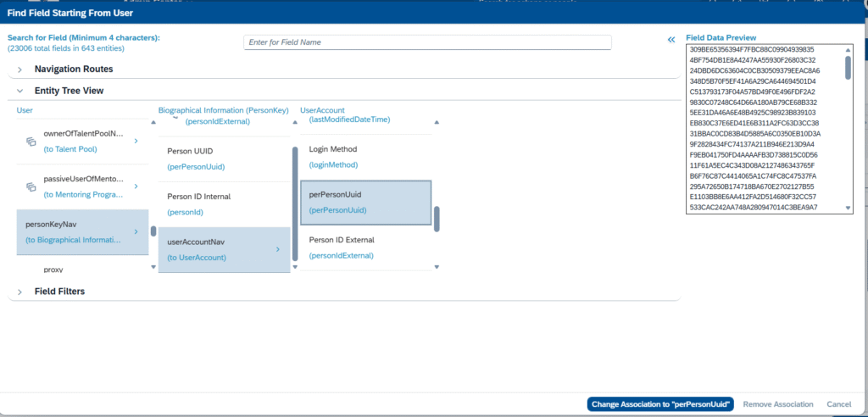Expand the Field Filters section

pos(19,292)
